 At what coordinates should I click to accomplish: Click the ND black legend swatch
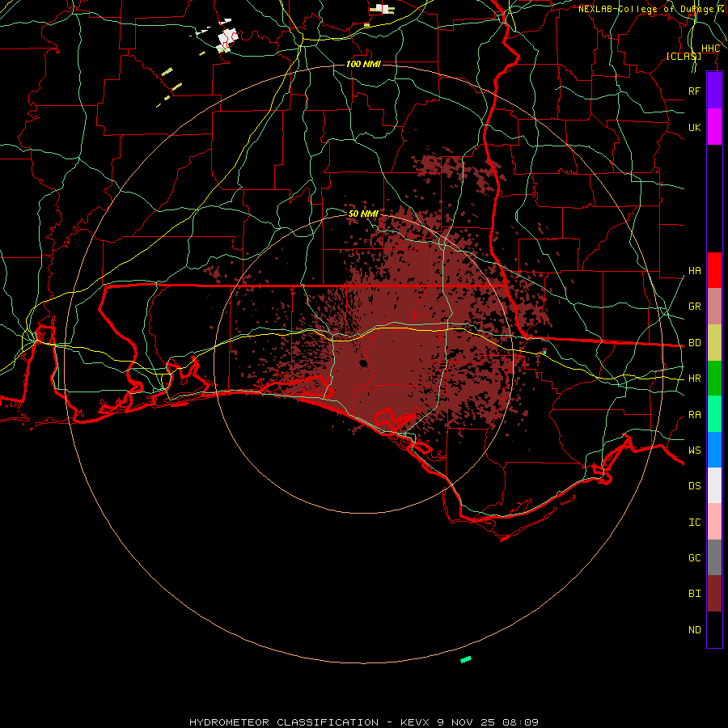tap(714, 629)
